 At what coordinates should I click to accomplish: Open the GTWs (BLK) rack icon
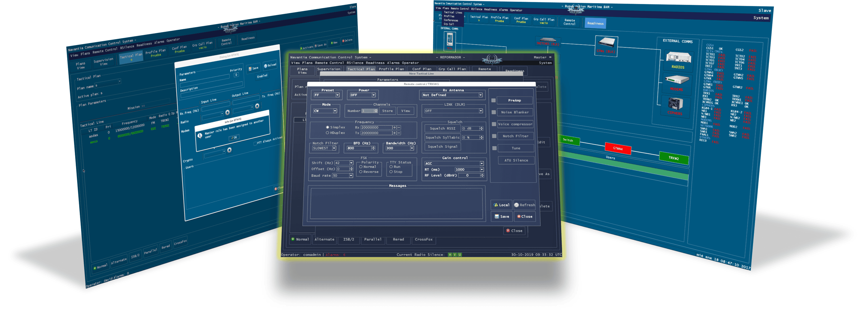coord(607,43)
